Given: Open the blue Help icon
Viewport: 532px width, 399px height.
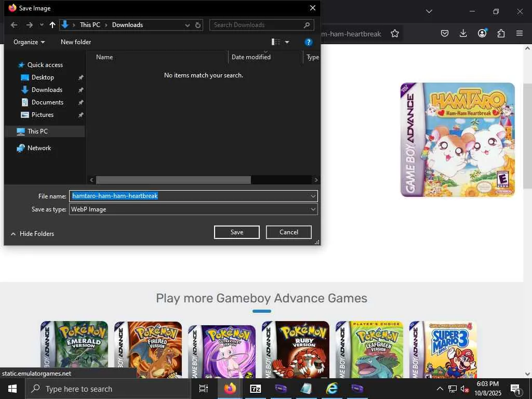Looking at the screenshot, I should (309, 42).
